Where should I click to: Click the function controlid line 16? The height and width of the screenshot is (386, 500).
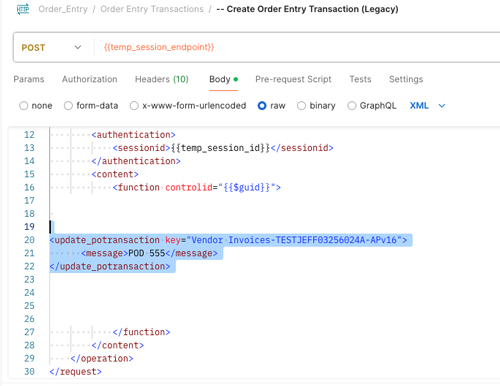[197, 187]
